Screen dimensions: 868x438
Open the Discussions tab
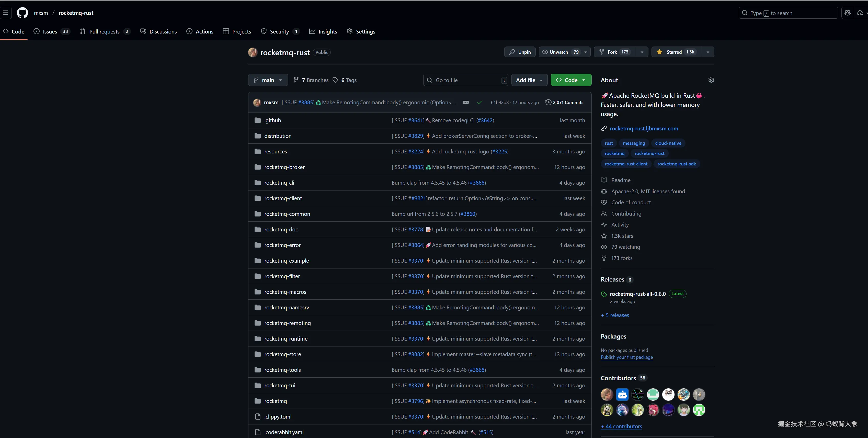point(158,31)
